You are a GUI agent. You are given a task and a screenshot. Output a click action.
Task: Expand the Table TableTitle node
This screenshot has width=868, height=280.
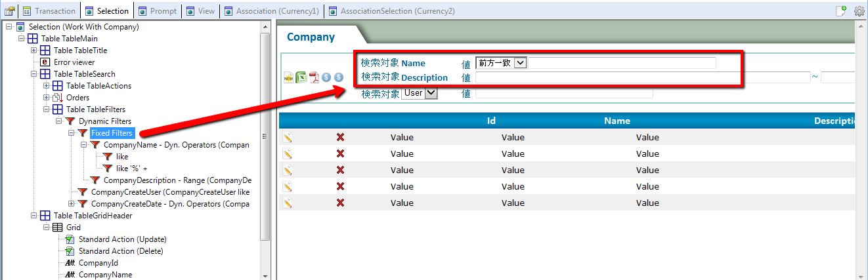click(x=34, y=50)
